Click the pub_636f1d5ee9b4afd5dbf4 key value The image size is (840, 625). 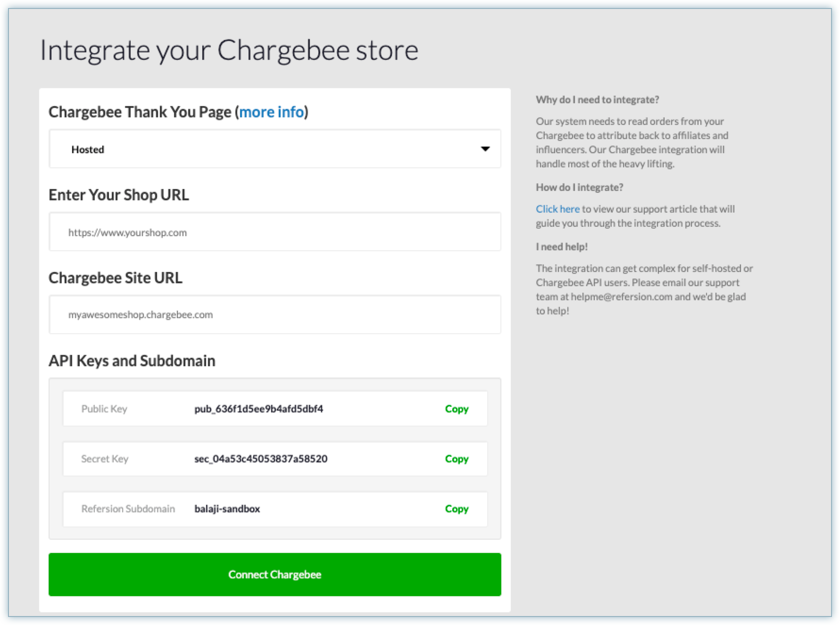(258, 409)
